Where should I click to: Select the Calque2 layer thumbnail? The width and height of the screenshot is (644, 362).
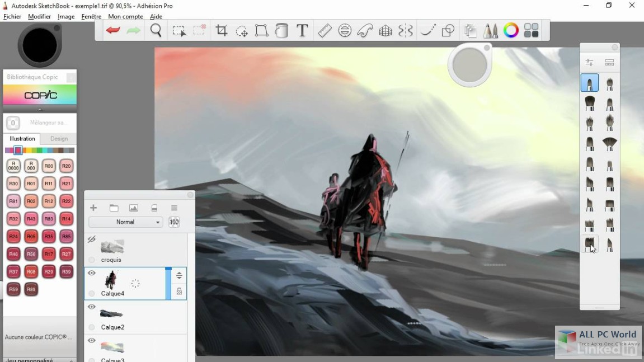tap(112, 313)
